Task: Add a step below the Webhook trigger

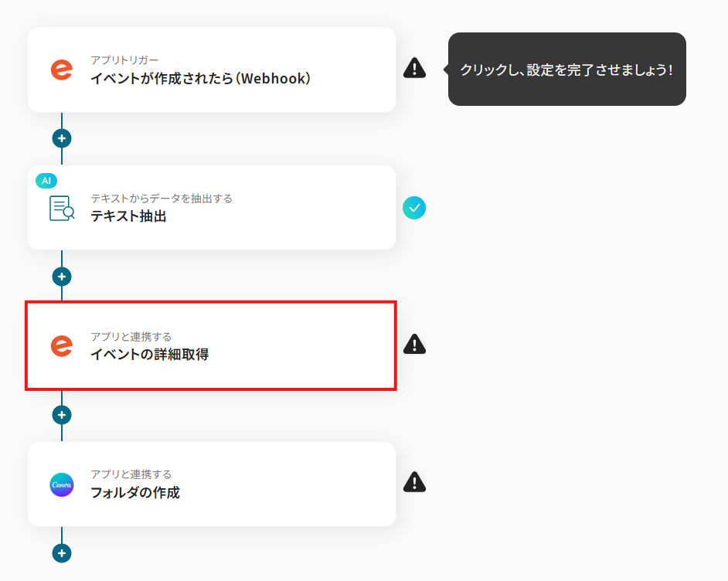Action: [x=62, y=138]
